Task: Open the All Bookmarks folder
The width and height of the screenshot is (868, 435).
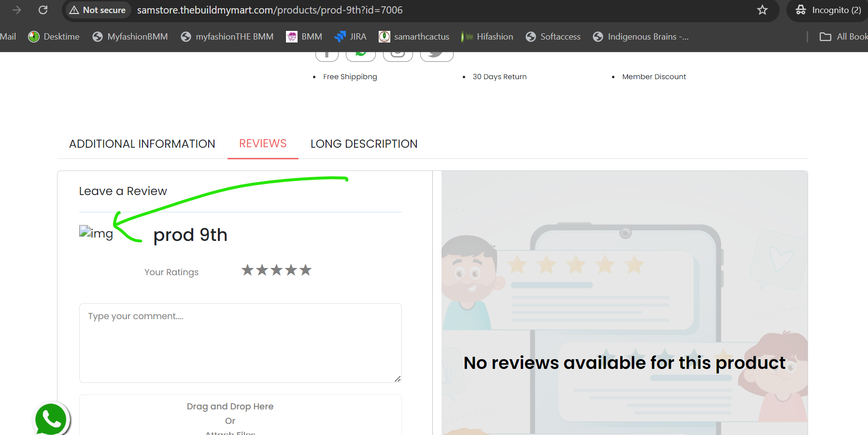Action: click(x=844, y=37)
